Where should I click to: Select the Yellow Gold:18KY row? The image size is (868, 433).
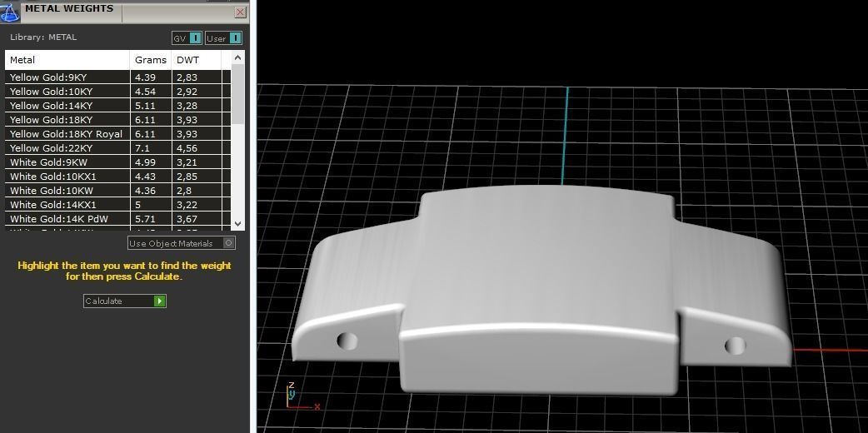118,120
